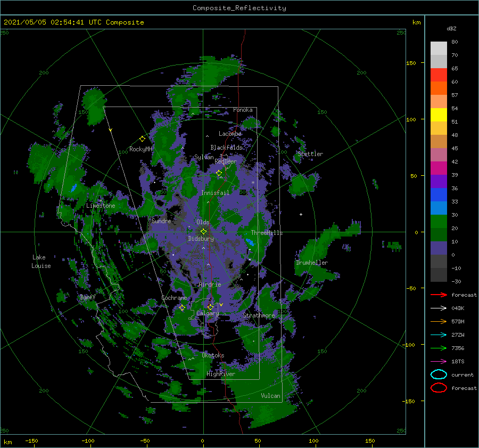Select the slate purple 10 dBZ swatch

click(x=439, y=248)
